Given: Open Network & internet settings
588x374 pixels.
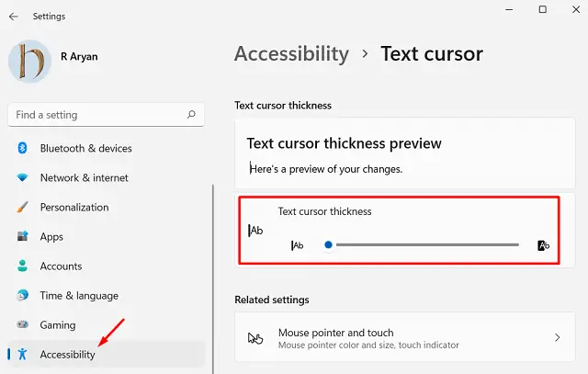Looking at the screenshot, I should coord(84,177).
